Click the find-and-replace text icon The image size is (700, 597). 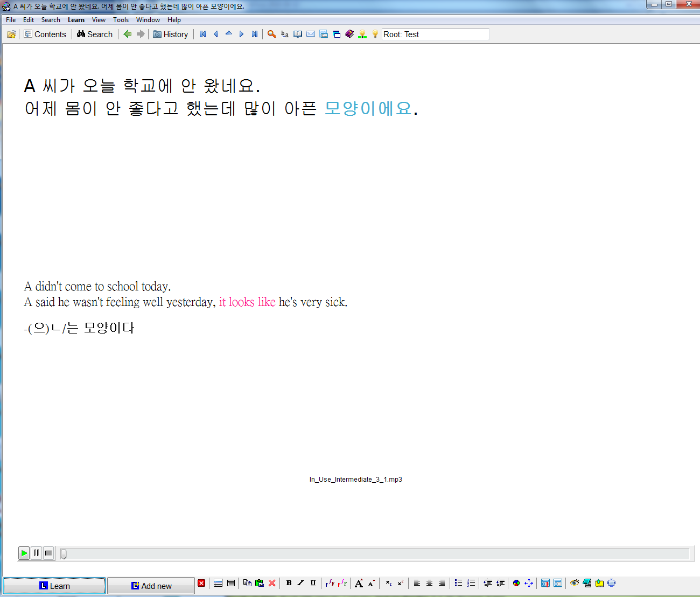(x=285, y=34)
